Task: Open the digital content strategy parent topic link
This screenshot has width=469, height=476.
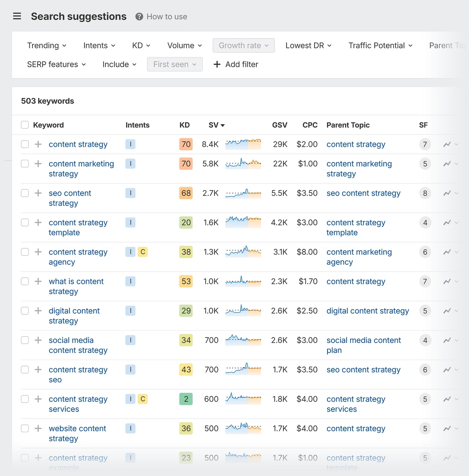Action: (x=368, y=311)
